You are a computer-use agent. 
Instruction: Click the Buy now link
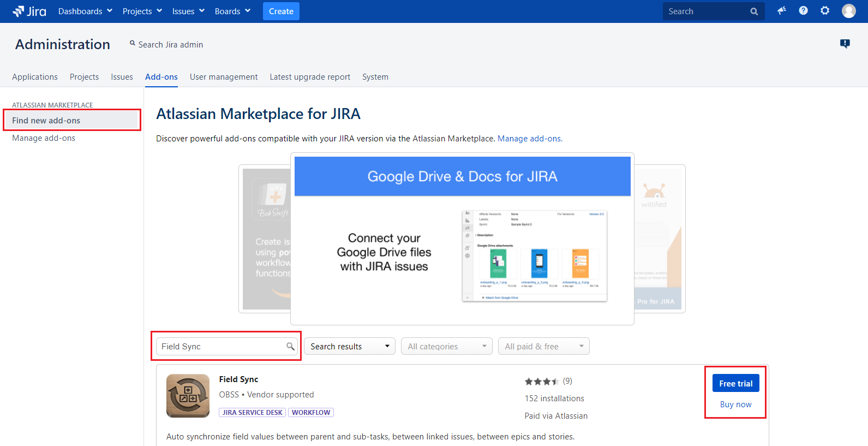(x=735, y=405)
